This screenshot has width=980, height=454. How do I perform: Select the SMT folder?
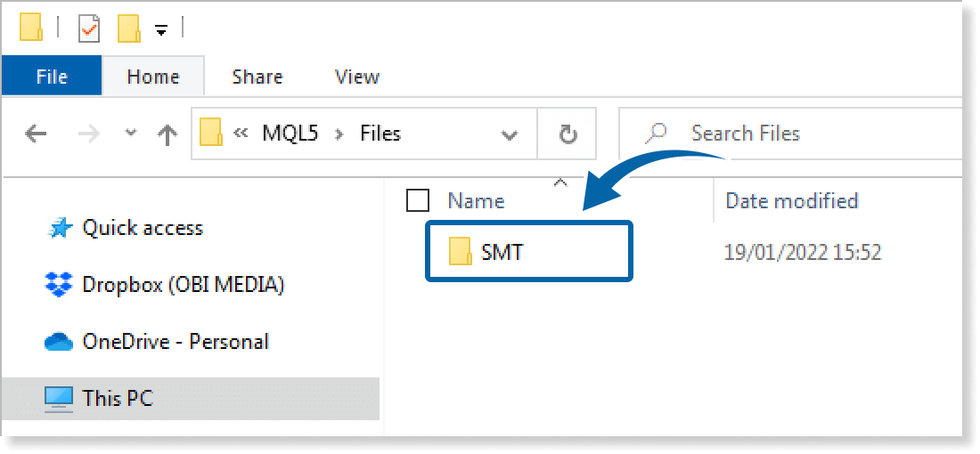point(502,252)
